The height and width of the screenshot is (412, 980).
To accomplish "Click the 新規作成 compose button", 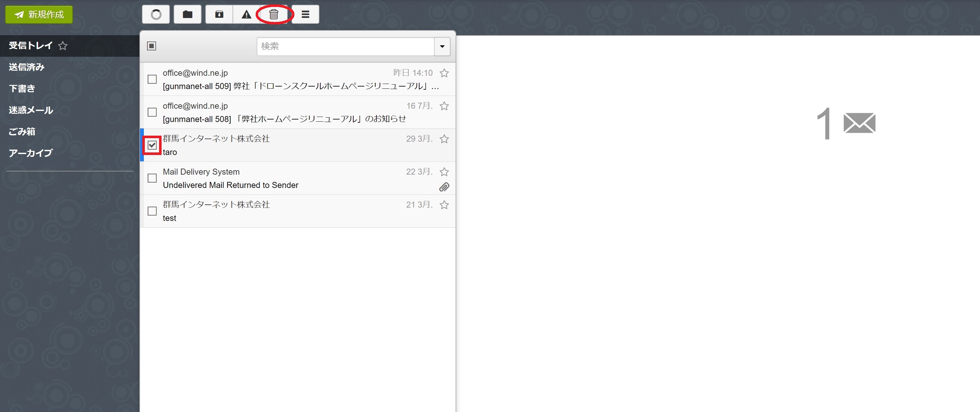I will pos(39,15).
